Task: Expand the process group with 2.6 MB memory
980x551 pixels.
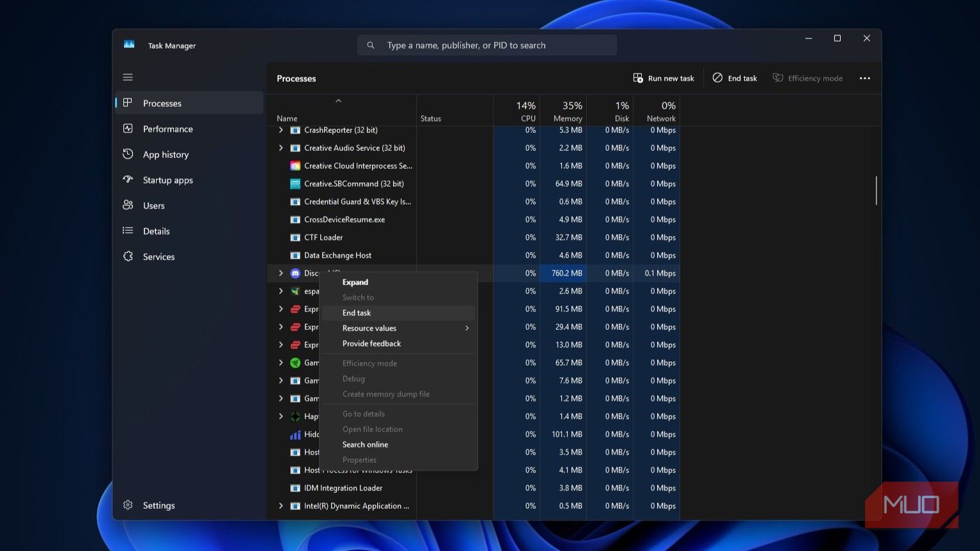Action: coord(281,291)
